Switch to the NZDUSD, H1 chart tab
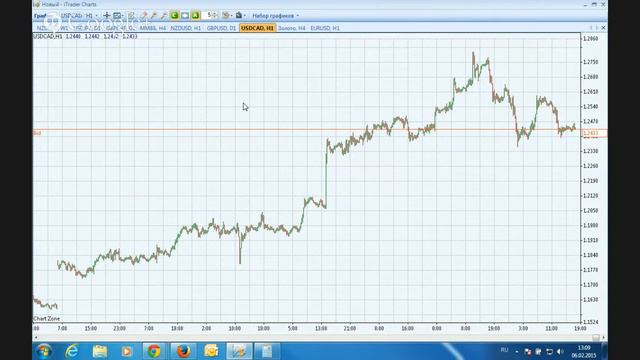The width and height of the screenshot is (640, 360). click(186, 28)
